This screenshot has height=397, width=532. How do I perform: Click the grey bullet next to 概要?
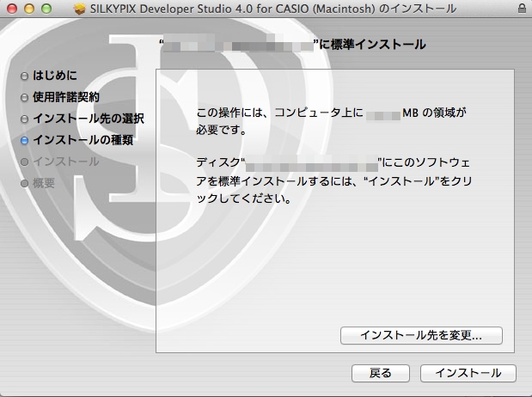click(x=25, y=183)
